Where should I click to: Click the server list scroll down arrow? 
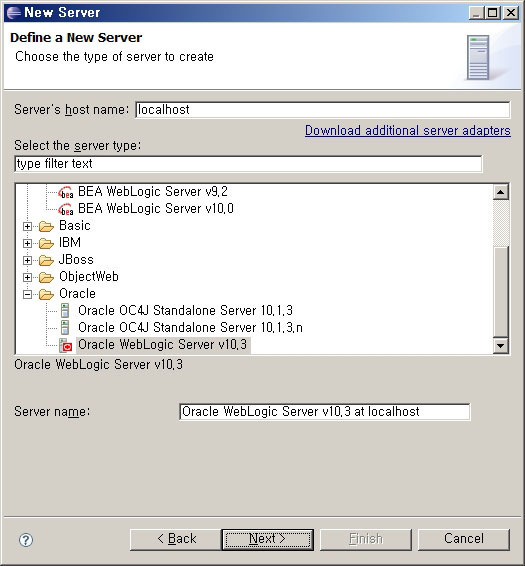(501, 346)
